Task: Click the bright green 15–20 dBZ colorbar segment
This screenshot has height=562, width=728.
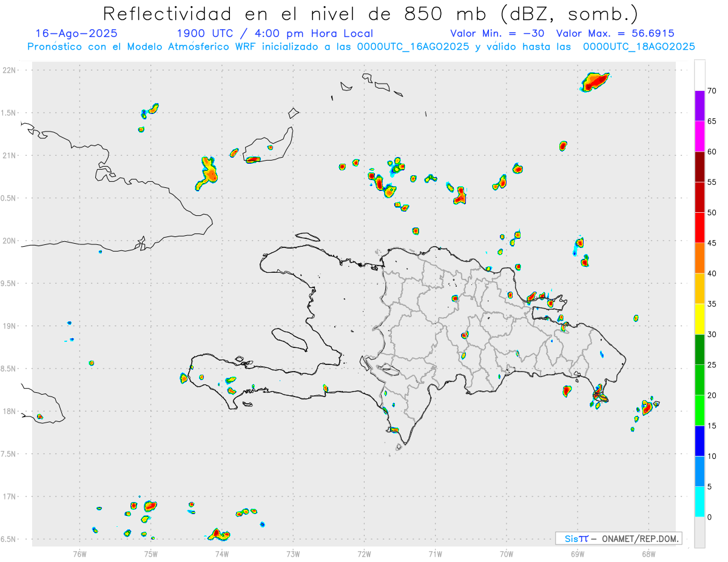Action: tap(699, 410)
